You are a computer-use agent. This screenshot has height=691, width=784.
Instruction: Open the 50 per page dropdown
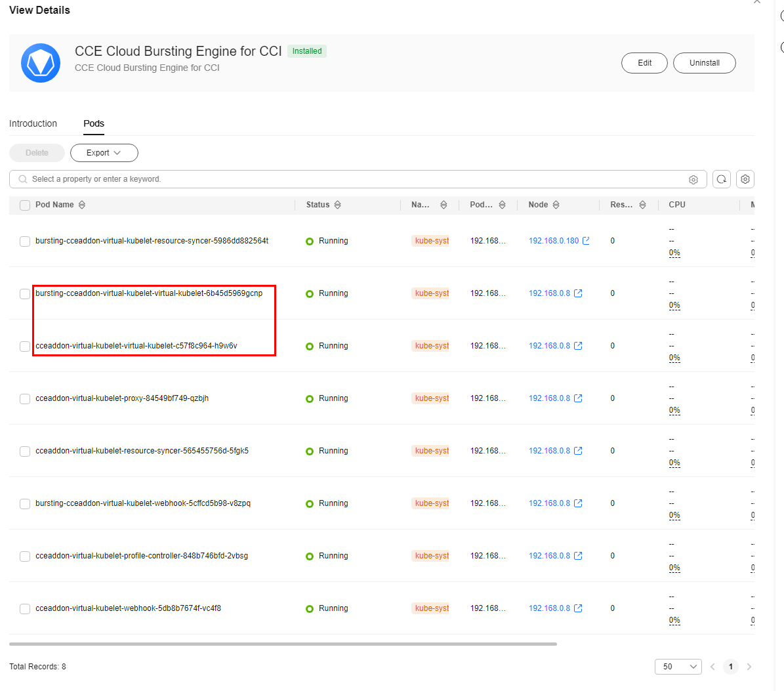tap(678, 667)
